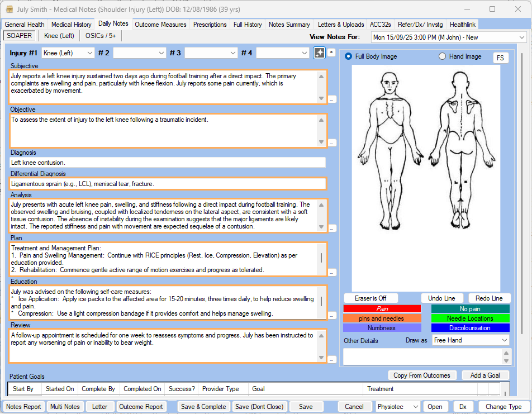The width and height of the screenshot is (532, 414).
Task: Expand the Draw as Free Hand dropdown
Action: [x=471, y=340]
